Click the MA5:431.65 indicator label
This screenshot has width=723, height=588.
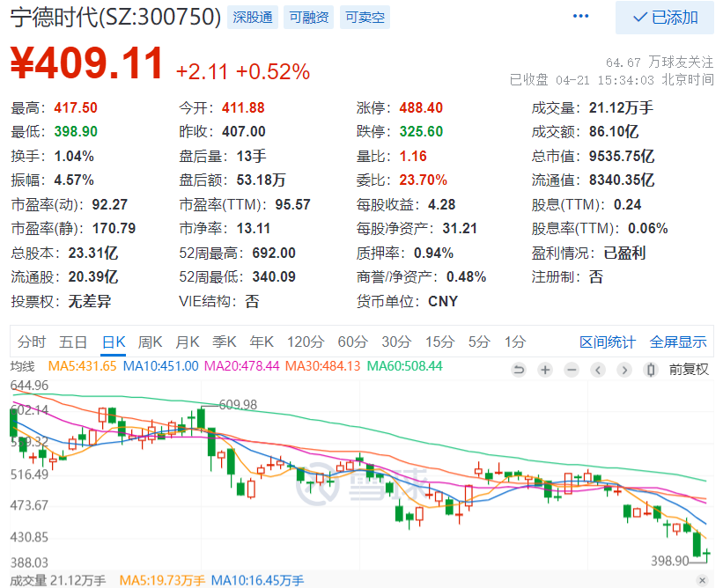click(x=82, y=366)
